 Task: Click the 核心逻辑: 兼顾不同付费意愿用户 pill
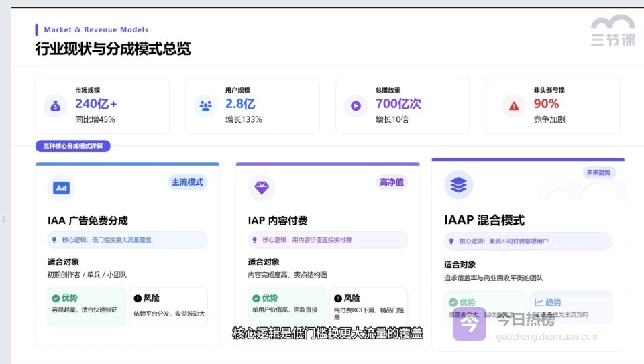528,241
